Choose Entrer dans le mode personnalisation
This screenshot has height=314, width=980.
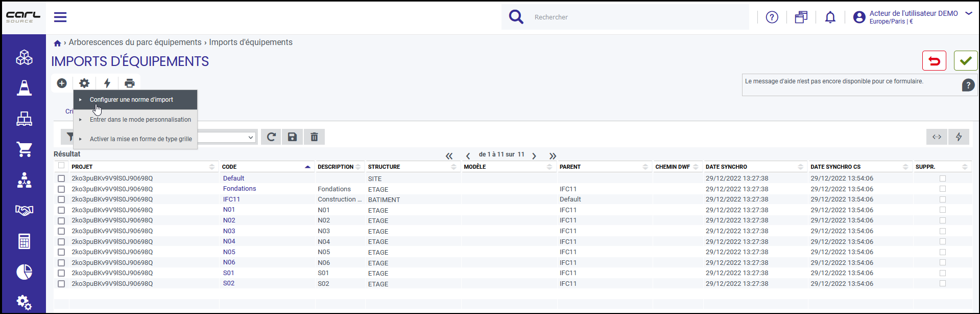pyautogui.click(x=140, y=120)
